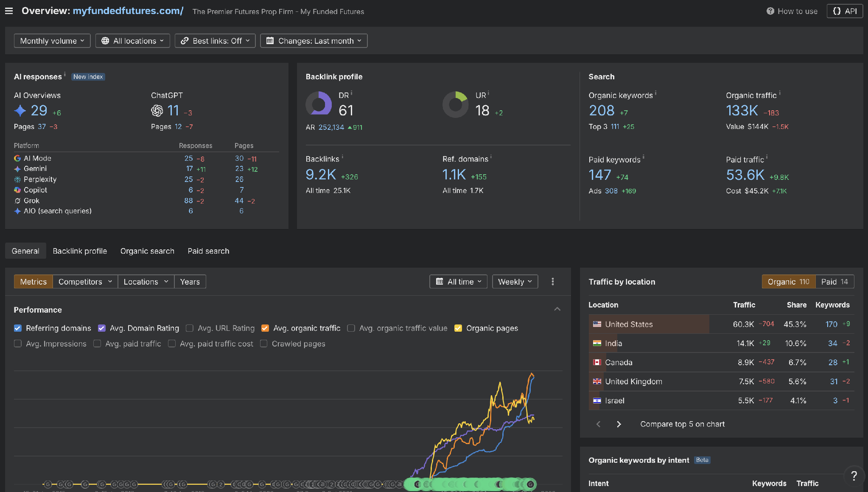The image size is (868, 492).
Task: Click Compare top 5 on chart
Action: [x=682, y=424]
